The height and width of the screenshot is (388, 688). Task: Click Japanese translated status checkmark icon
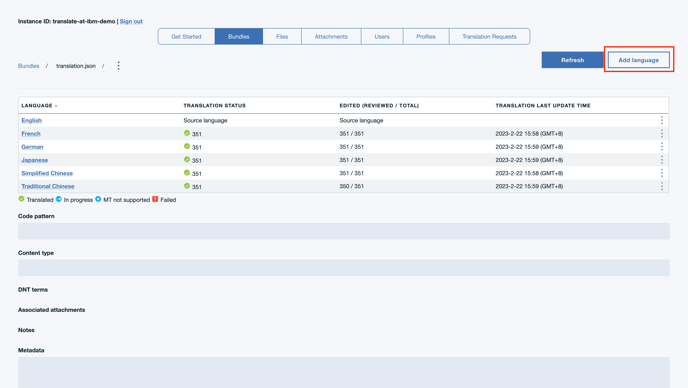[x=187, y=159]
